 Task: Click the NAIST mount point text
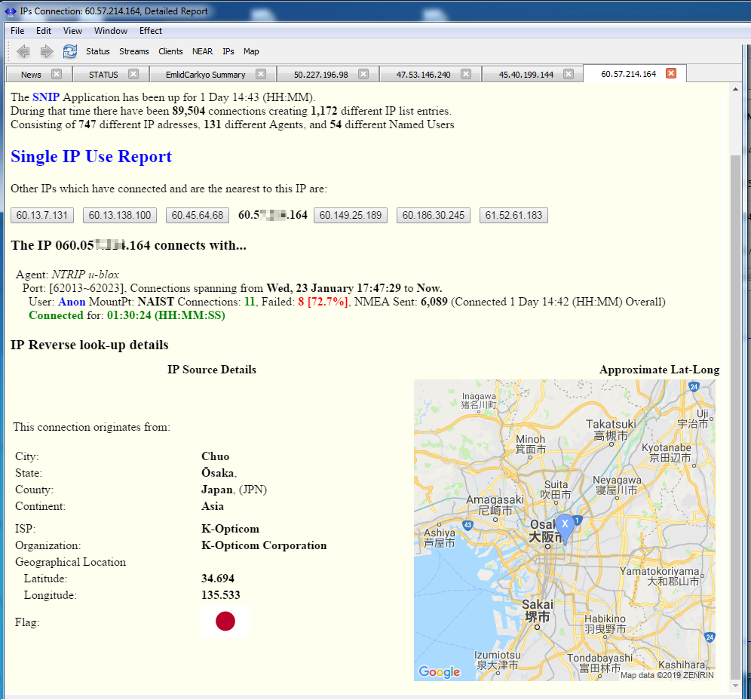[155, 302]
